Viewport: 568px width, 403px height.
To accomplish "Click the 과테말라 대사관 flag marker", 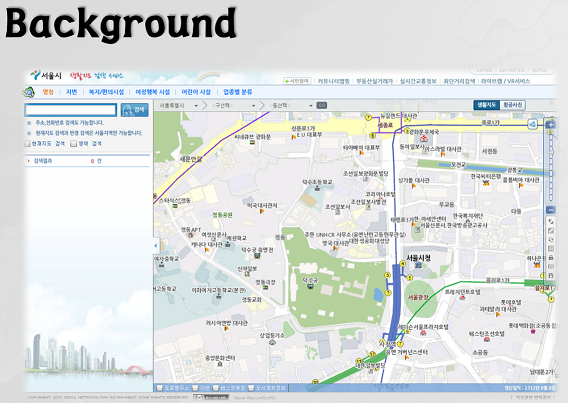I will point(498,315).
